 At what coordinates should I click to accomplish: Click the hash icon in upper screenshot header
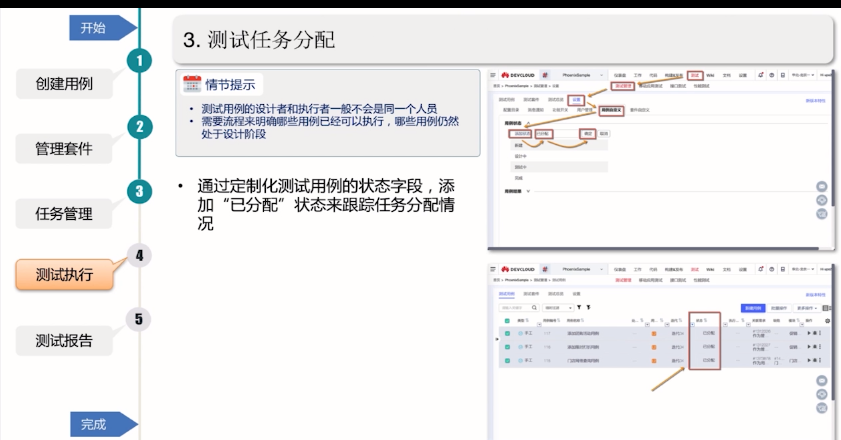coord(545,75)
